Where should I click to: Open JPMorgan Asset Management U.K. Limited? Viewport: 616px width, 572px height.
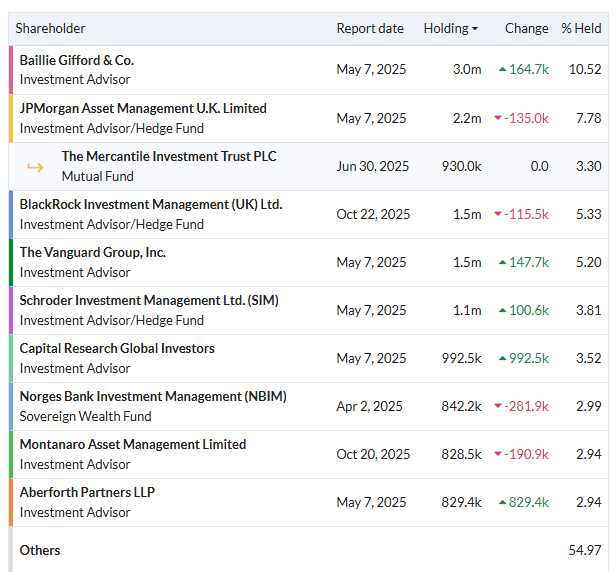143,108
